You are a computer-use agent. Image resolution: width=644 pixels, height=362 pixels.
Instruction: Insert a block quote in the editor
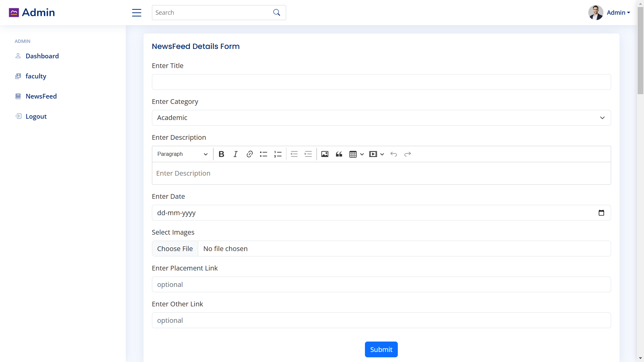pyautogui.click(x=339, y=154)
